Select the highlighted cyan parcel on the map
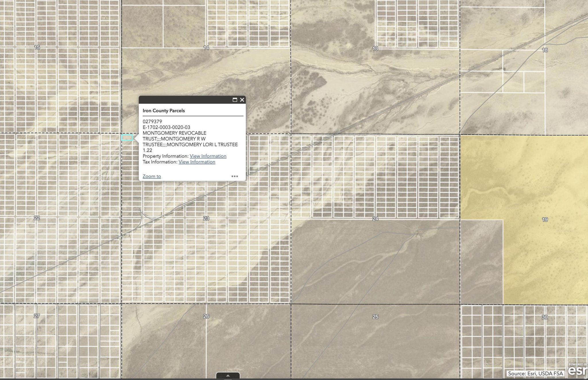Screen dimensions: 588x380 point(127,138)
